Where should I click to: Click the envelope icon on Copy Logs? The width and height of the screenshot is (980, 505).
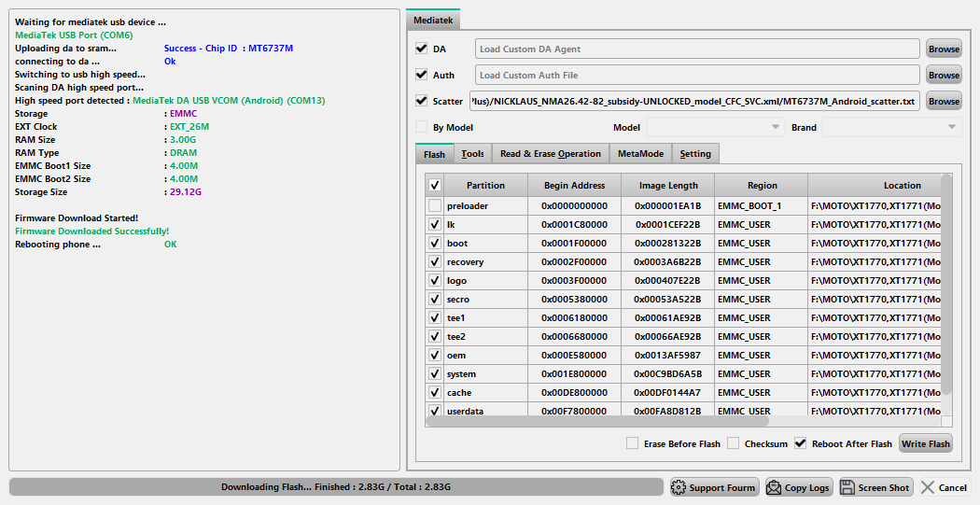click(774, 487)
